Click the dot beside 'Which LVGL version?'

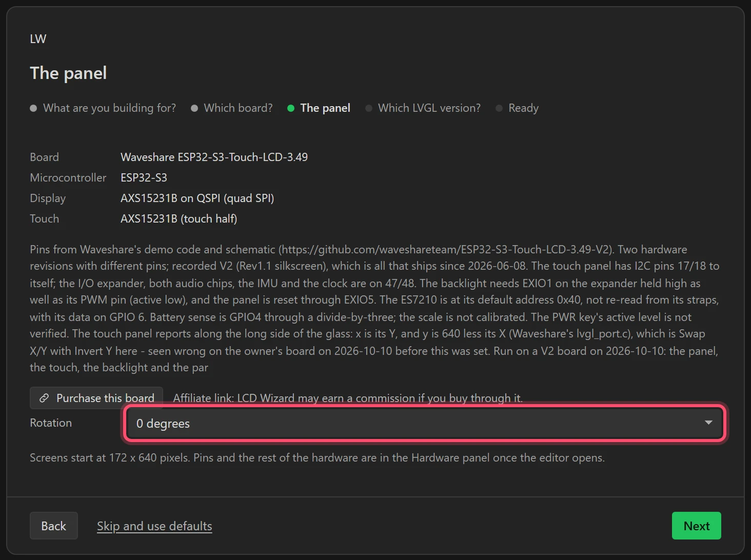369,108
